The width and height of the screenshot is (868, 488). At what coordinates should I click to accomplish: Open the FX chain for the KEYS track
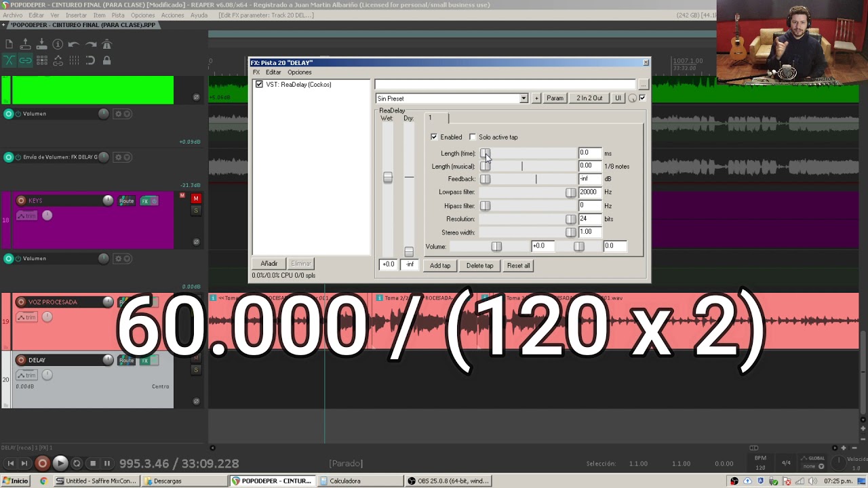click(144, 201)
